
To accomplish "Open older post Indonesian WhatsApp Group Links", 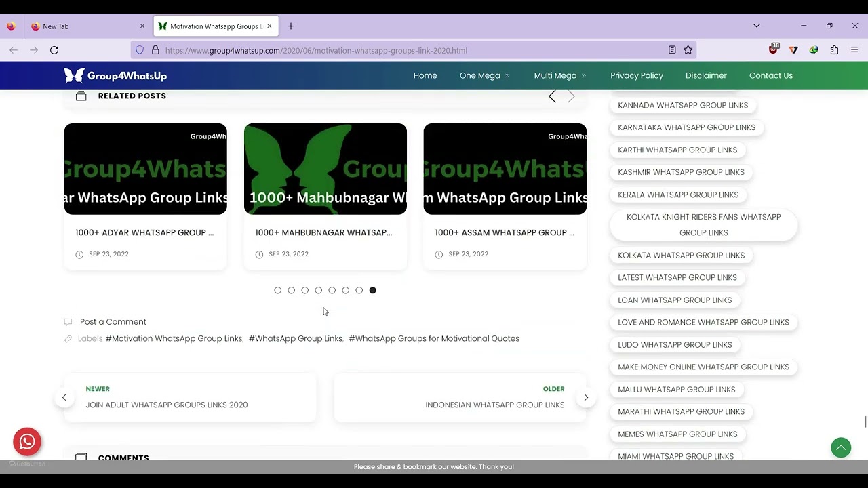I will 495,405.
